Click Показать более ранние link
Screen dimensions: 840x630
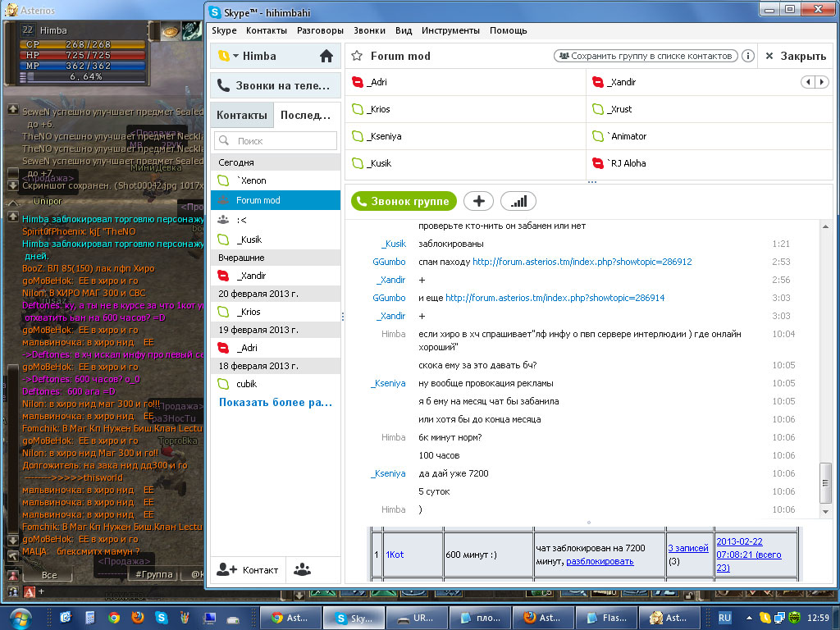(276, 402)
